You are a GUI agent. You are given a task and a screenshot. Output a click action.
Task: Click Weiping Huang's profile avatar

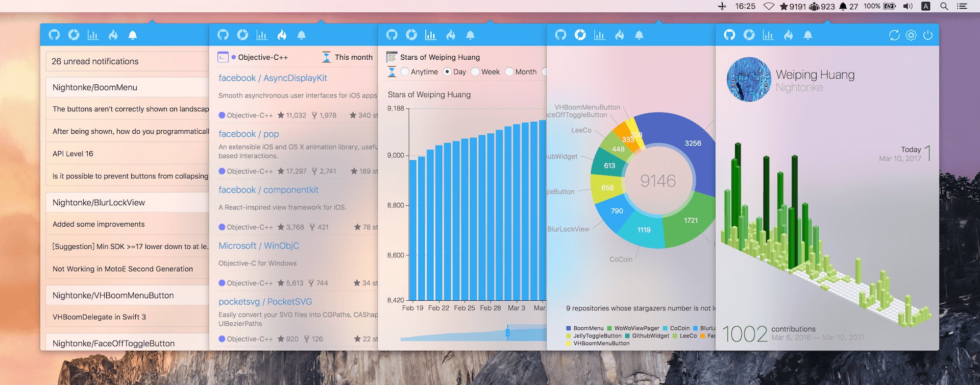coord(749,79)
